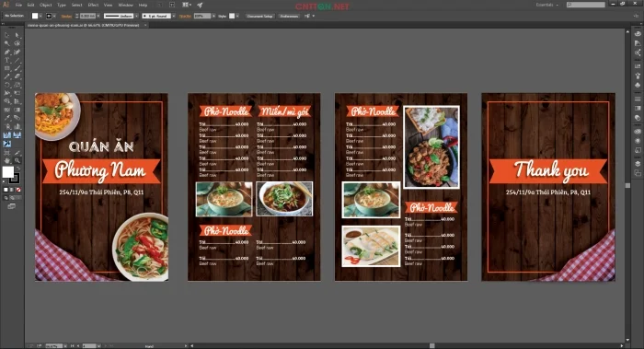644x349 pixels.
Task: Select the Rotate tool
Action: (7, 85)
